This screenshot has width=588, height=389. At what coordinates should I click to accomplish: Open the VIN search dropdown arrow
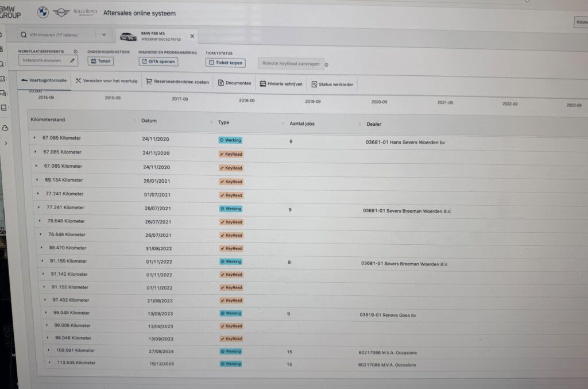click(103, 34)
